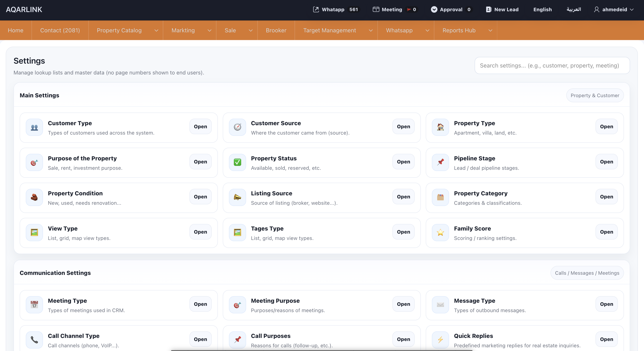
Task: Focus the Search settings input field
Action: pyautogui.click(x=552, y=65)
